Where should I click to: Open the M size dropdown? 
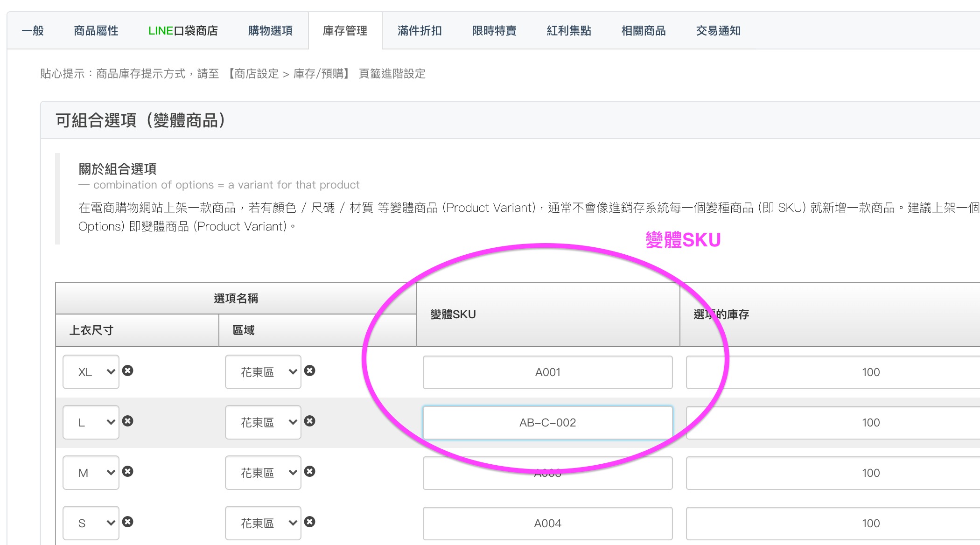[91, 473]
